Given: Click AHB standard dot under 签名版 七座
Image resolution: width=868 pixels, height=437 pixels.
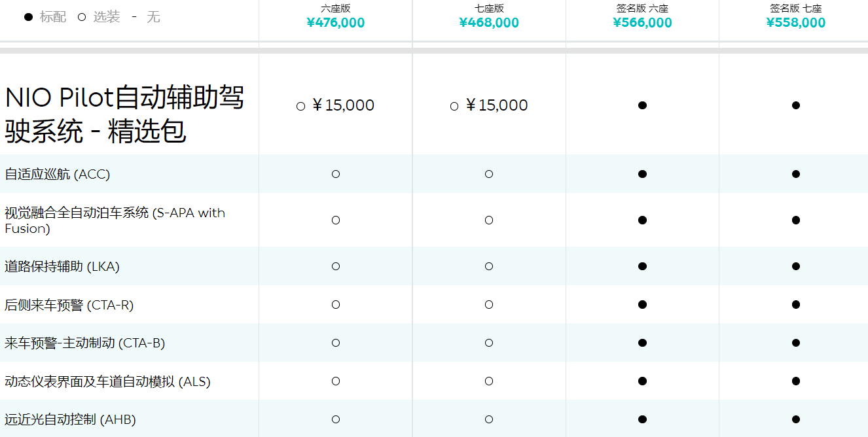Looking at the screenshot, I should [795, 419].
